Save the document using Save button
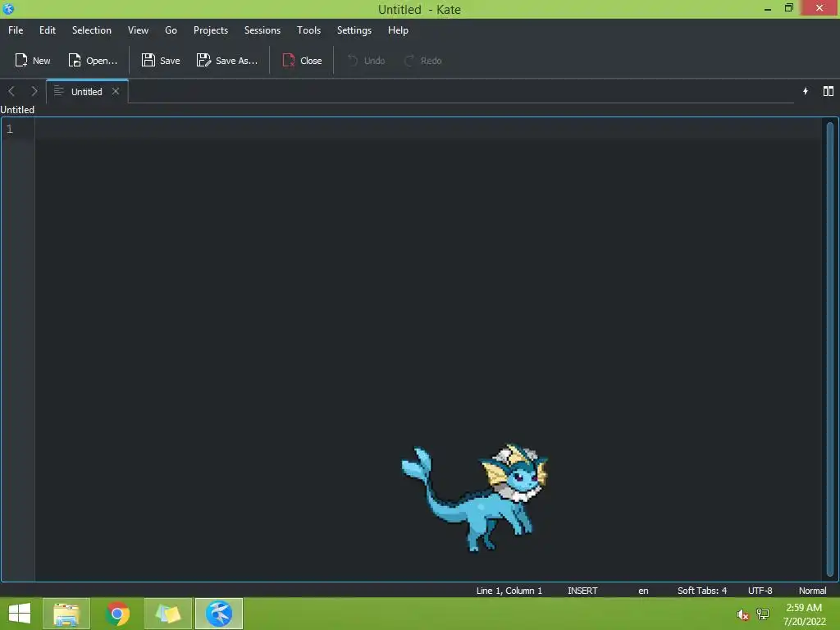Screen dimensions: 840x630 tap(161, 61)
